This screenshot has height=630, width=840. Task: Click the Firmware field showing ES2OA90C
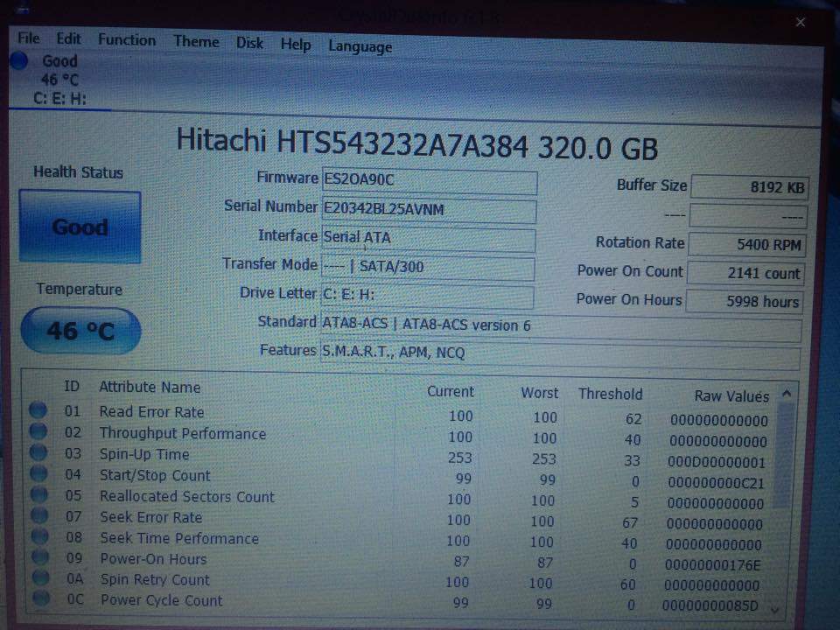click(x=429, y=181)
